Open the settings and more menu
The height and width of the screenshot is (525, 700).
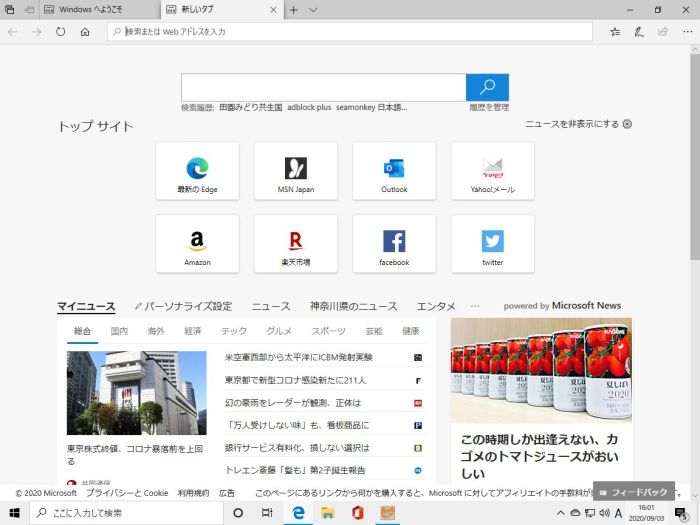point(684,32)
